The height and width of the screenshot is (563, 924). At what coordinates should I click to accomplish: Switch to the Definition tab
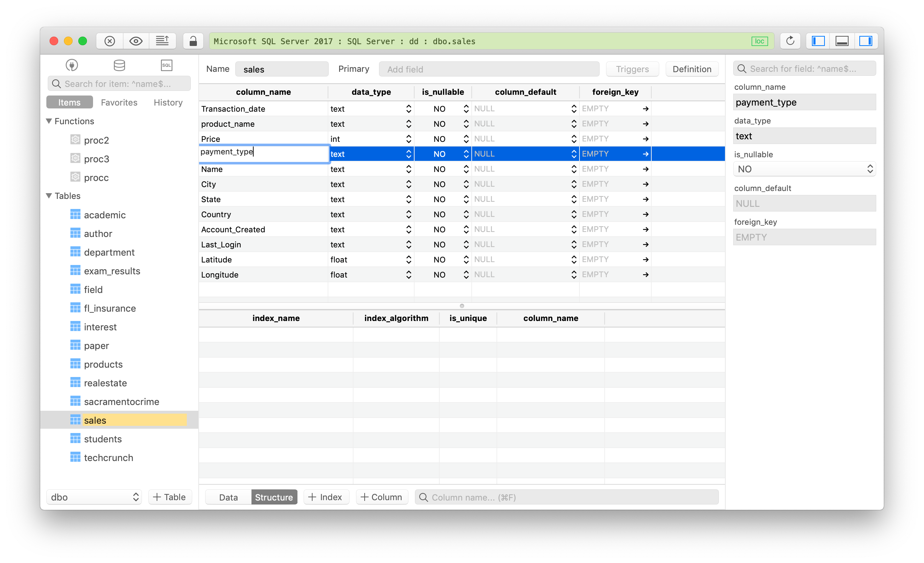[x=692, y=68]
